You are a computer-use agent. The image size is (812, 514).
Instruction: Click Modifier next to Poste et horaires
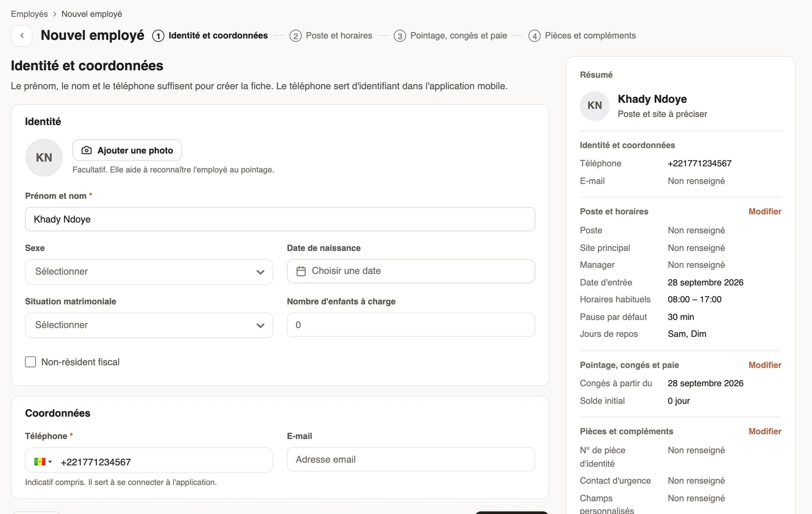(x=765, y=212)
